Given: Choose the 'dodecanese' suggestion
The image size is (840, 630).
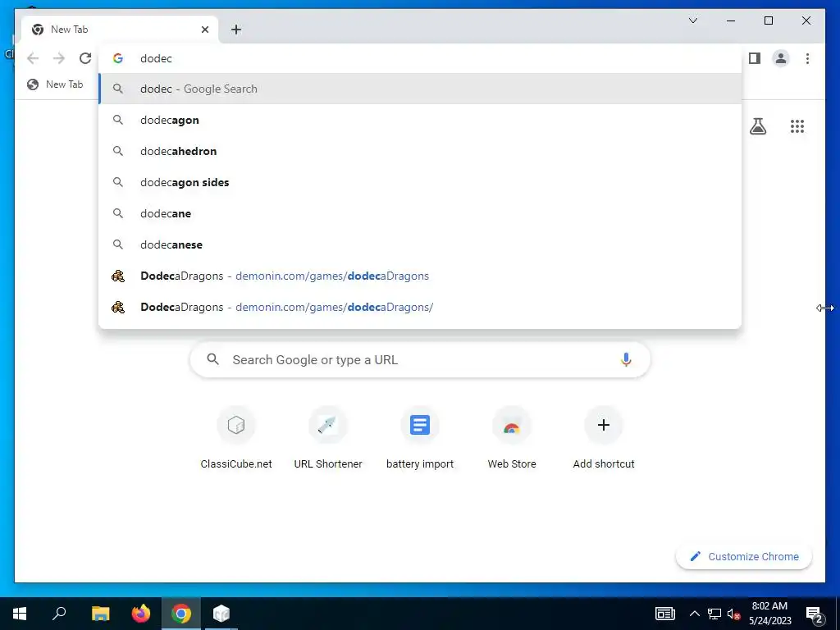Looking at the screenshot, I should (420, 244).
